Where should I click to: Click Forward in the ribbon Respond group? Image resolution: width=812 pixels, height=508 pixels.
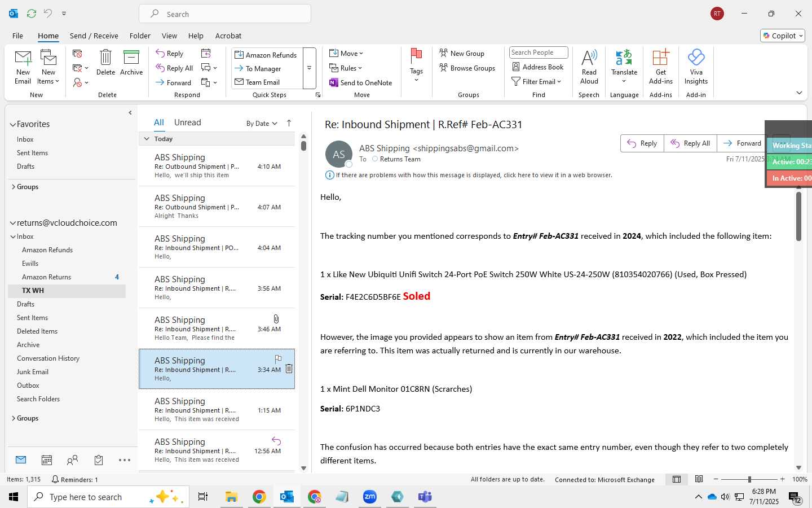[174, 82]
